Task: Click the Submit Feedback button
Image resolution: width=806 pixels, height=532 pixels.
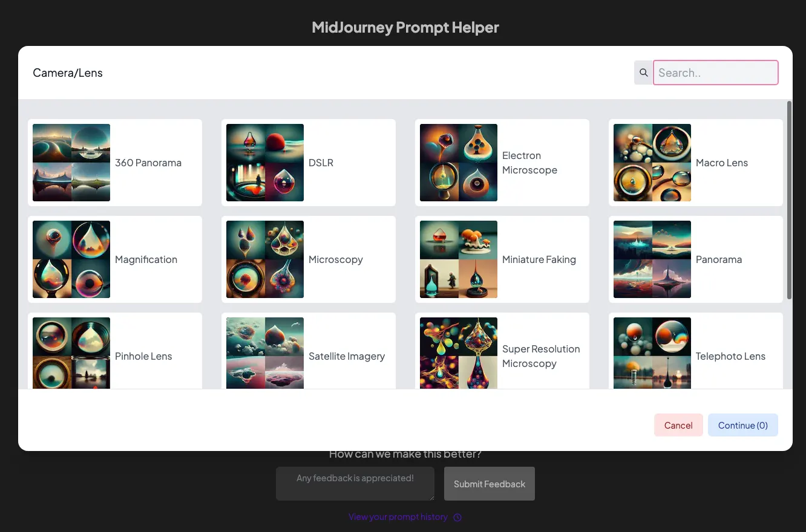Action: coord(490,484)
